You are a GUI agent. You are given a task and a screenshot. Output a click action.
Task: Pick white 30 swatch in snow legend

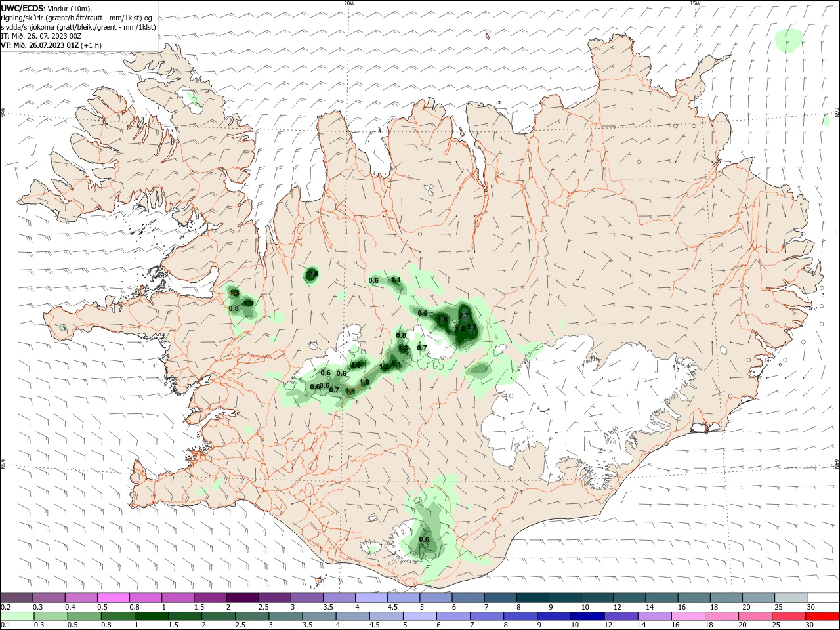click(822, 598)
